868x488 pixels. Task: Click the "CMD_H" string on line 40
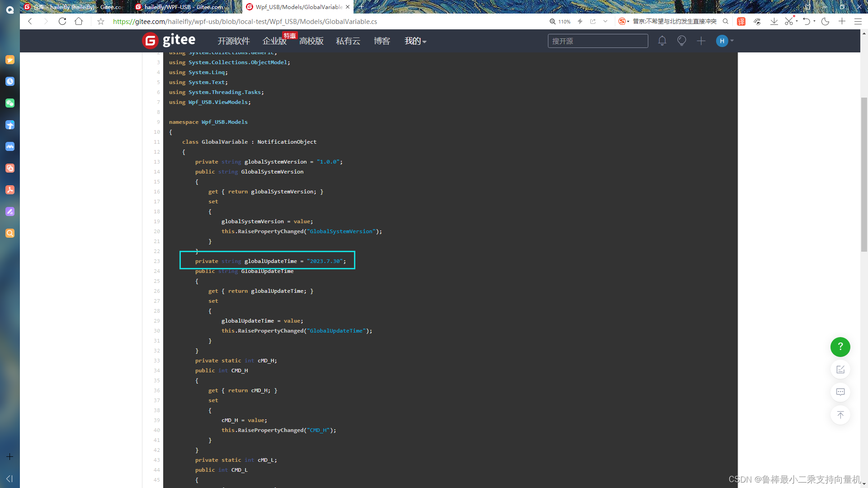click(318, 430)
